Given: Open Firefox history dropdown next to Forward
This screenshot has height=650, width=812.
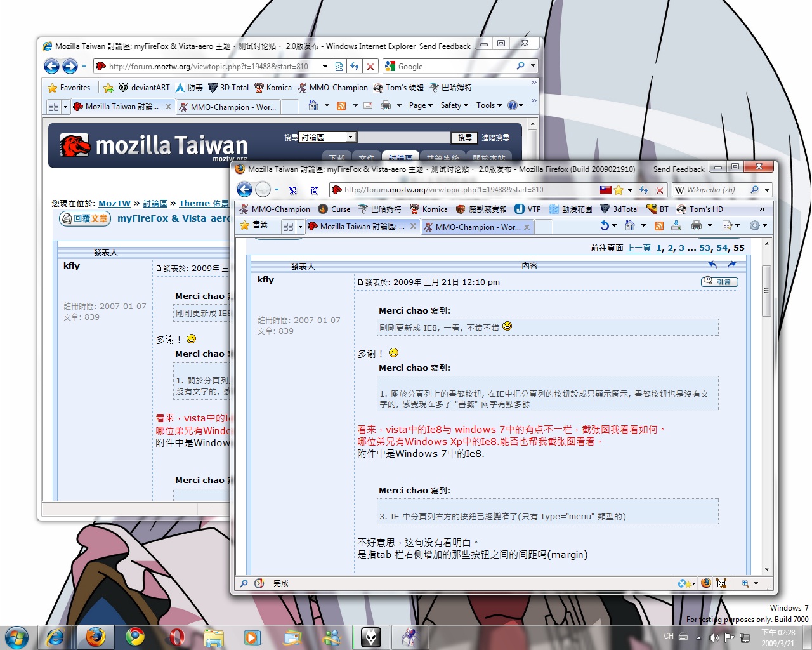Looking at the screenshot, I should pyautogui.click(x=277, y=189).
